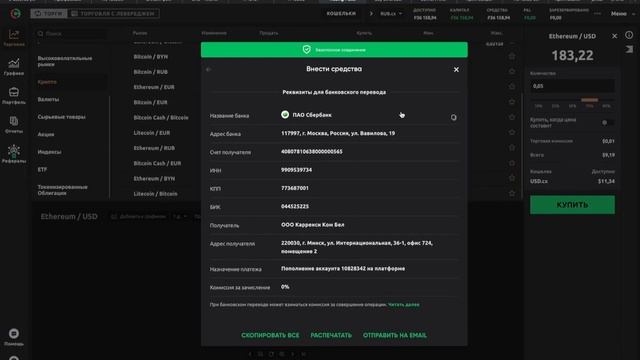Favorite the Bitcoin Cash / Bitcoin row star
This screenshot has height=360, width=640.
coord(512,117)
